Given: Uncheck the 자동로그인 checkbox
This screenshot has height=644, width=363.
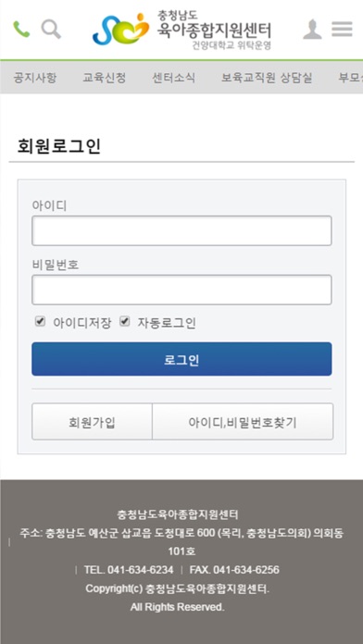Looking at the screenshot, I should (125, 322).
